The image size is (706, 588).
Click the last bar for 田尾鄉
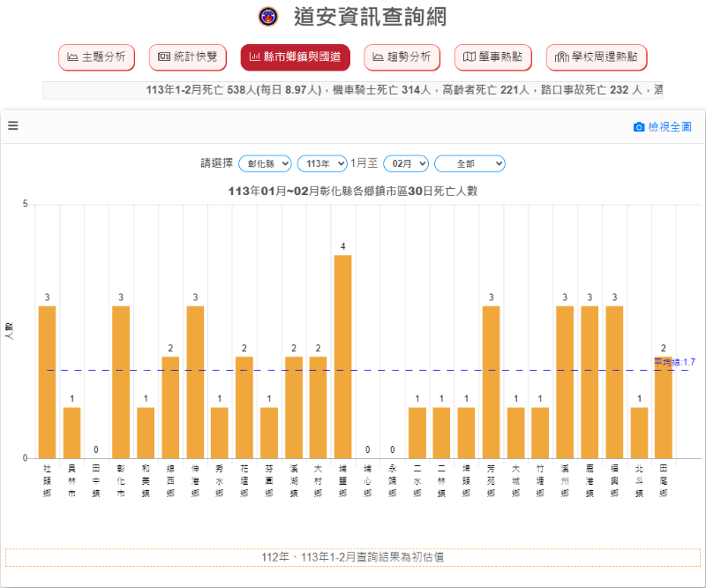tap(663, 407)
